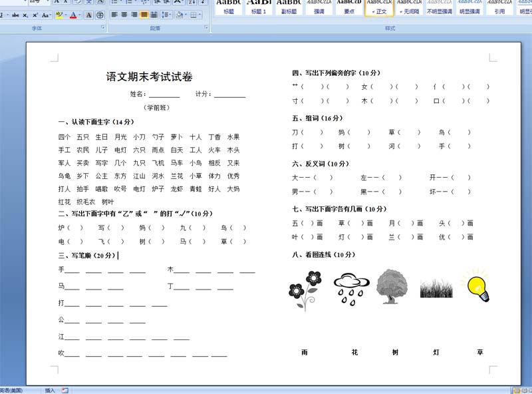
Task: Apply the 要点 style
Action: 349,7
